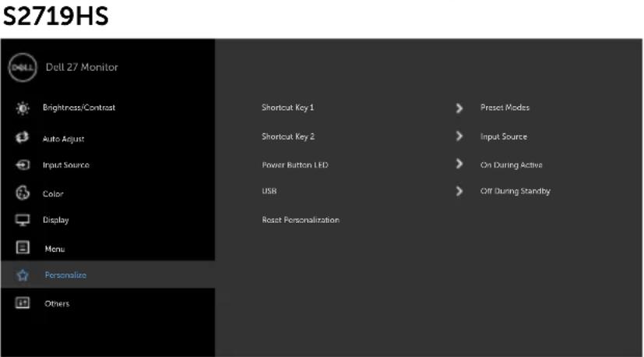Click the On During Active value

(512, 165)
